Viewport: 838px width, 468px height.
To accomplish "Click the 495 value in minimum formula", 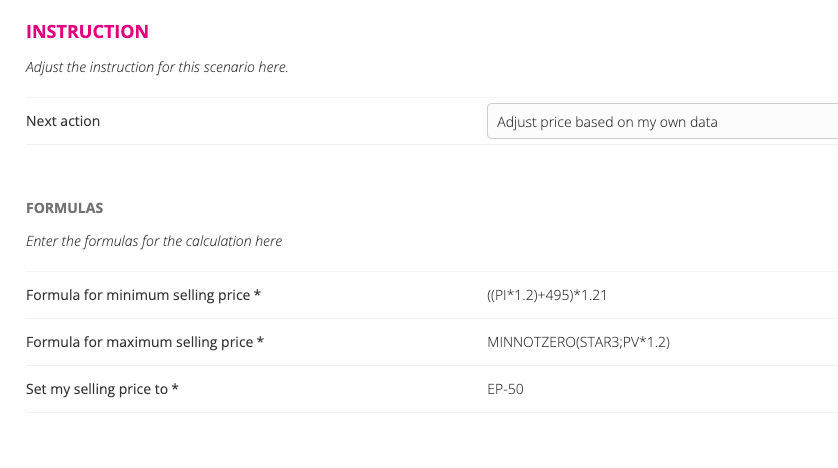I will pyautogui.click(x=558, y=295).
